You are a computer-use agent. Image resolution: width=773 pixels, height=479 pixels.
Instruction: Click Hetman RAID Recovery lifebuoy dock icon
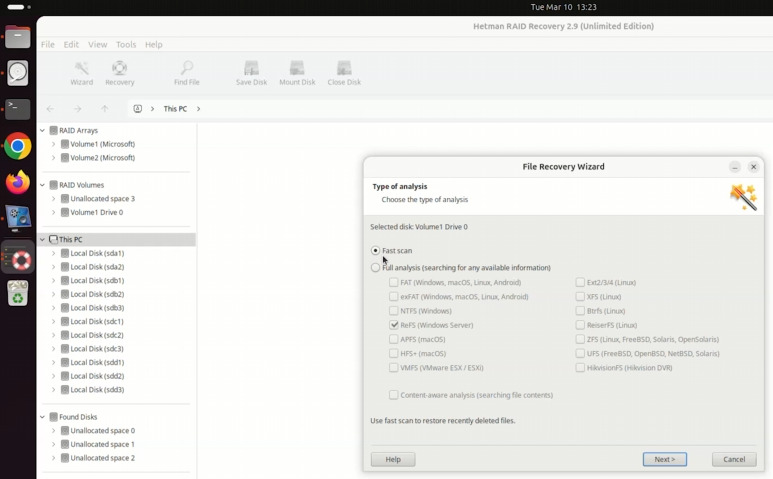point(18,257)
